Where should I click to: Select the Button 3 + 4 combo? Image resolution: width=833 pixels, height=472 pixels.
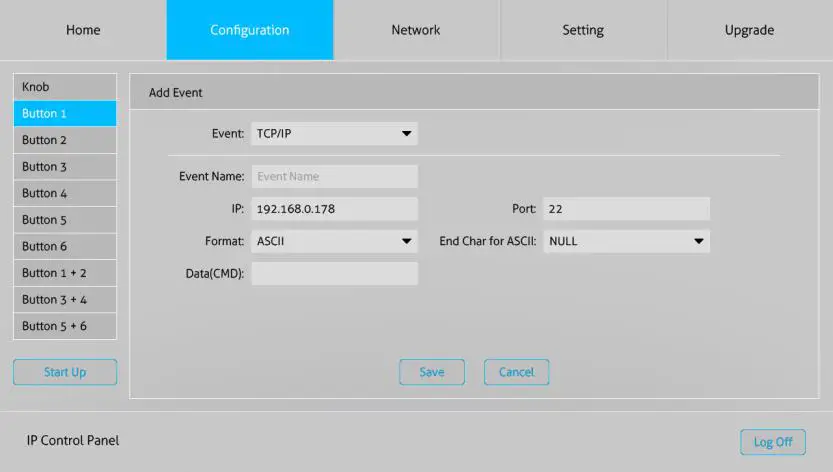[x=65, y=299]
